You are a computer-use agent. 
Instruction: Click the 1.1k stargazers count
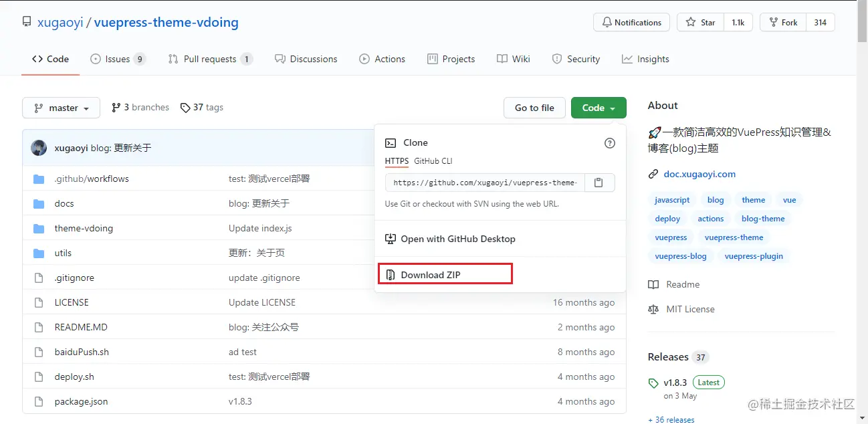point(738,22)
